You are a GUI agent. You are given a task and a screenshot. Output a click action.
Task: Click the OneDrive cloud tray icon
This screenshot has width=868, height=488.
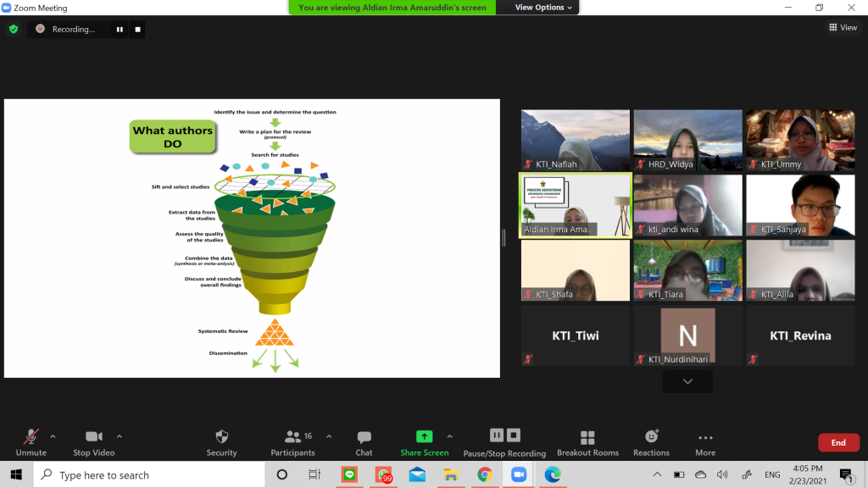coord(701,474)
